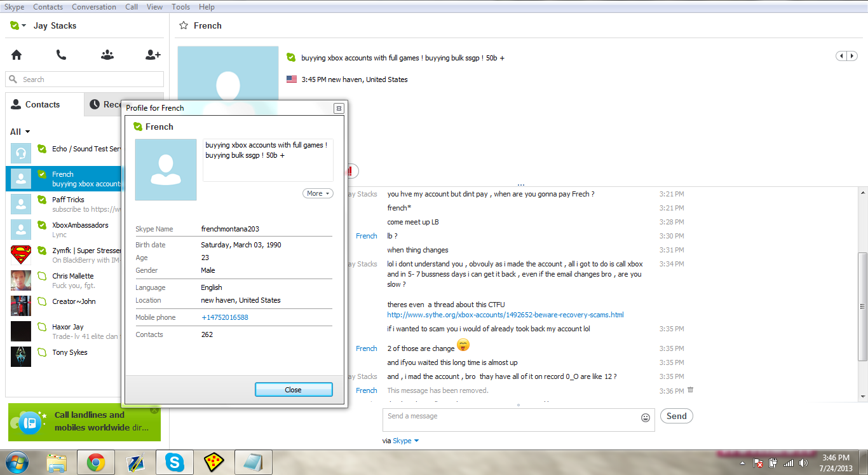Image resolution: width=868 pixels, height=475 pixels.
Task: Click the Action Center flag tray icon
Action: (x=757, y=463)
